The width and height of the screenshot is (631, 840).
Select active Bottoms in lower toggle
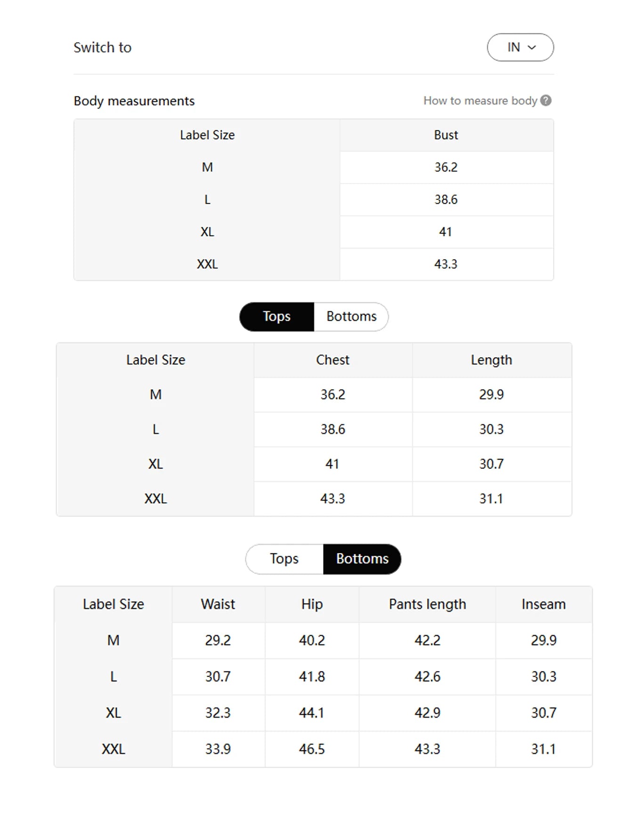[x=362, y=559]
